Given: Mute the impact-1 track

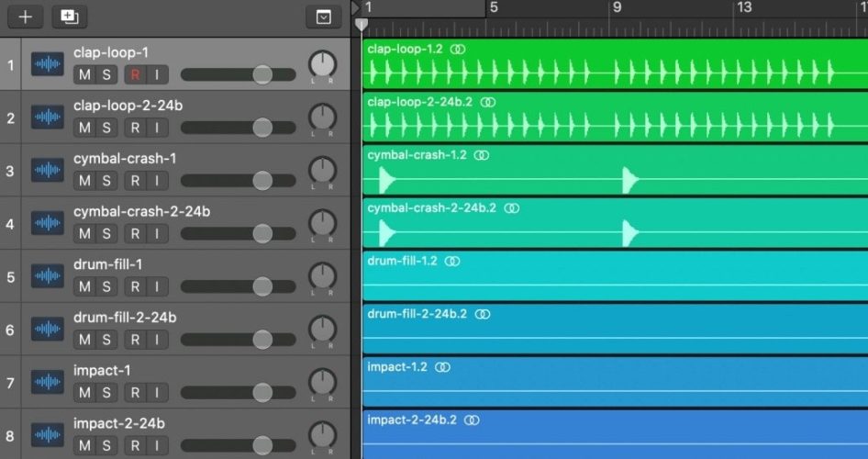Looking at the screenshot, I should click(x=84, y=393).
